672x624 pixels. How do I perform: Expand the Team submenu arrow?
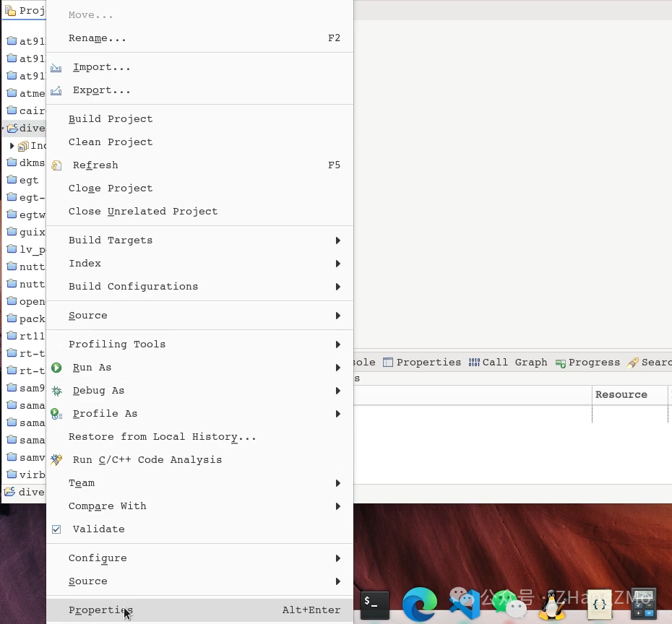[x=337, y=483]
